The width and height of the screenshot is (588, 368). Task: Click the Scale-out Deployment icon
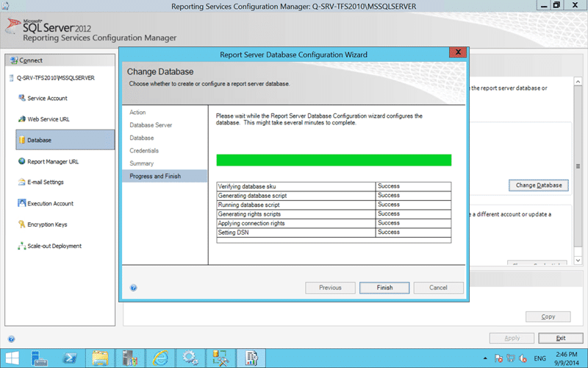tap(22, 246)
